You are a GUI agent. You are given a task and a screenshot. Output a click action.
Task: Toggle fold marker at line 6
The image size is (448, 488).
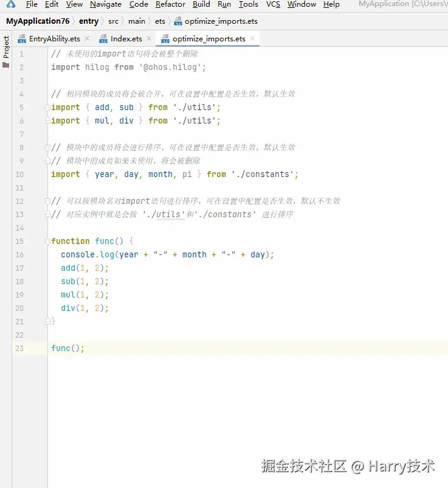[47, 120]
